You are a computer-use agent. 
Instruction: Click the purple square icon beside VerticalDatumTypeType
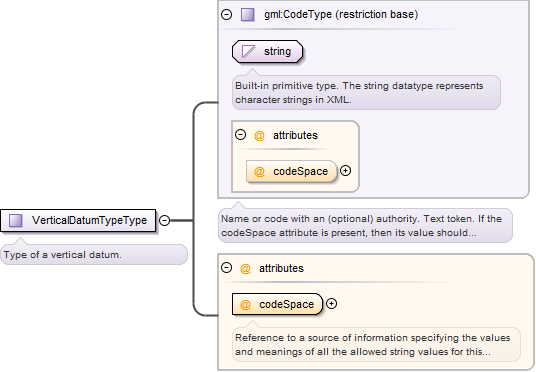point(16,221)
